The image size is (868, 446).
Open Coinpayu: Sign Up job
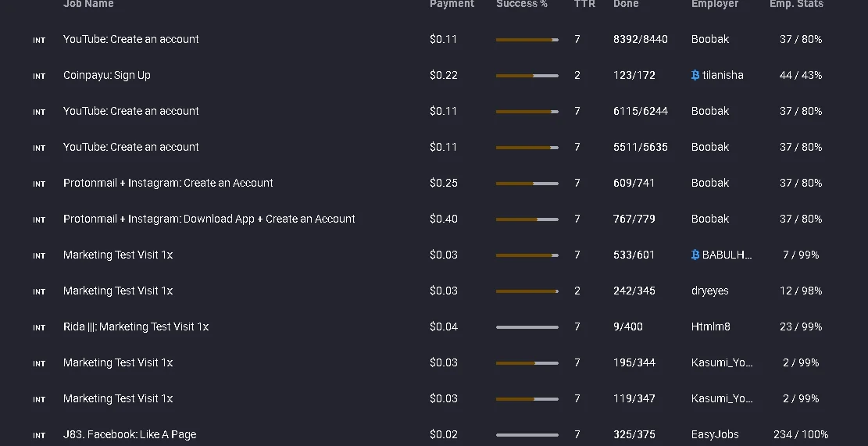[107, 75]
